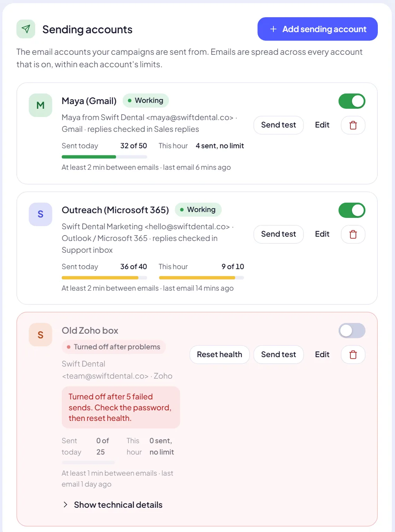Delete the Old Zoho box via trash icon
This screenshot has width=395, height=532.
353,355
